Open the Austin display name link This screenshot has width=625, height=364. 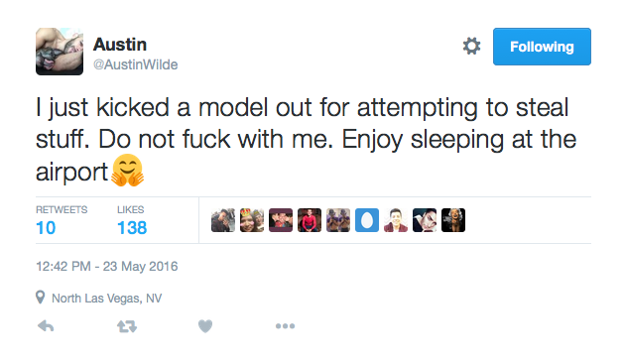[120, 45]
